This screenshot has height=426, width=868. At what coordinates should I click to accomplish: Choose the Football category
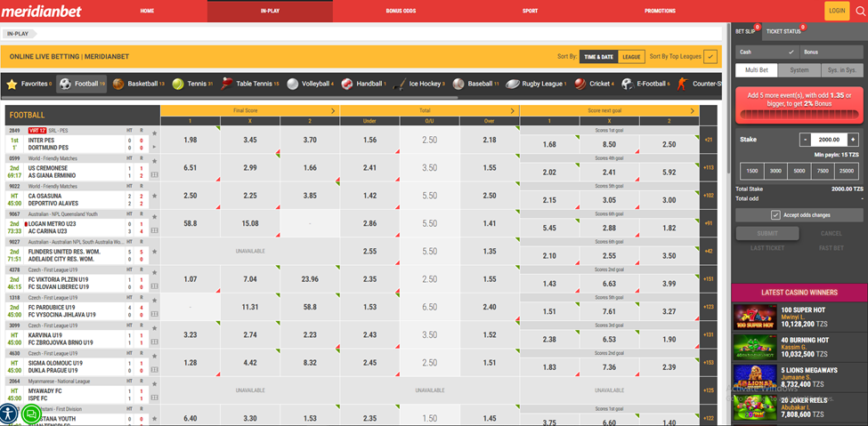pyautogui.click(x=82, y=84)
